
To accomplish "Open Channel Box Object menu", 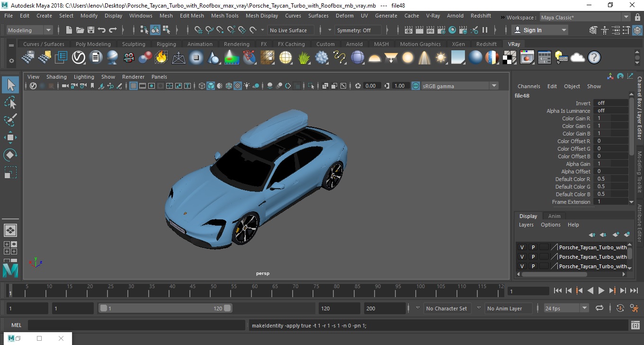I will (572, 86).
